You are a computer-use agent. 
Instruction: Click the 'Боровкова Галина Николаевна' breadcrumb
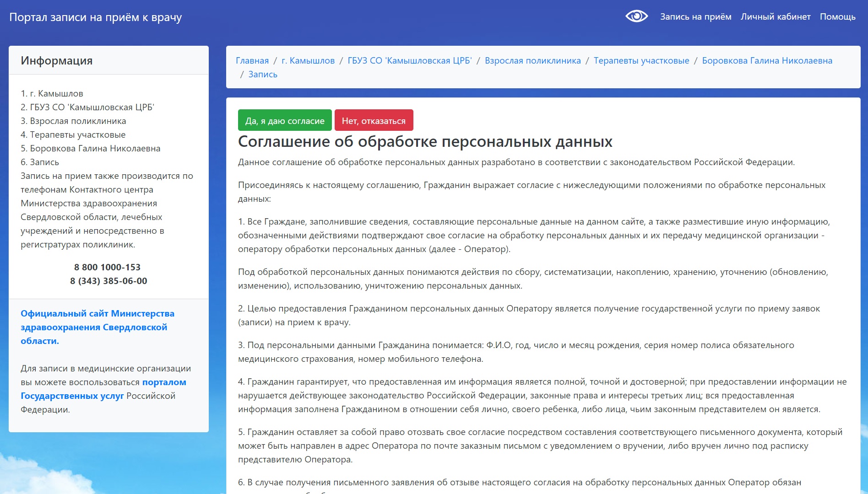click(x=767, y=61)
